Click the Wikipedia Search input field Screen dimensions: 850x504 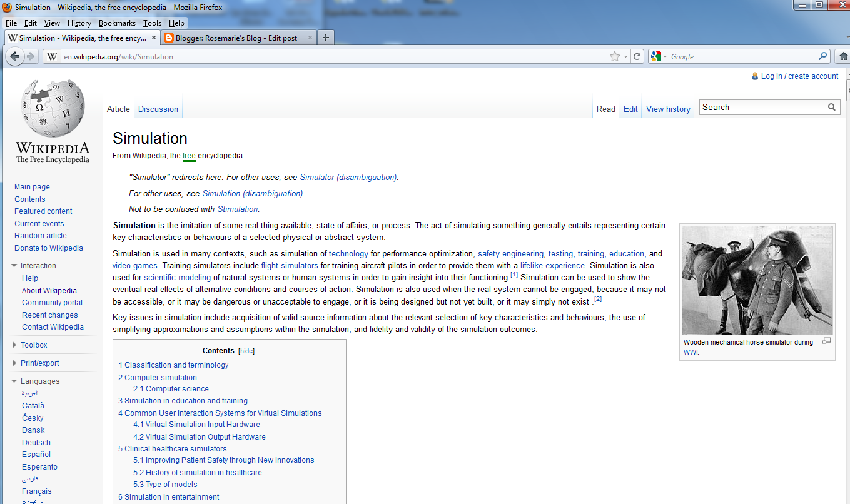(x=762, y=107)
